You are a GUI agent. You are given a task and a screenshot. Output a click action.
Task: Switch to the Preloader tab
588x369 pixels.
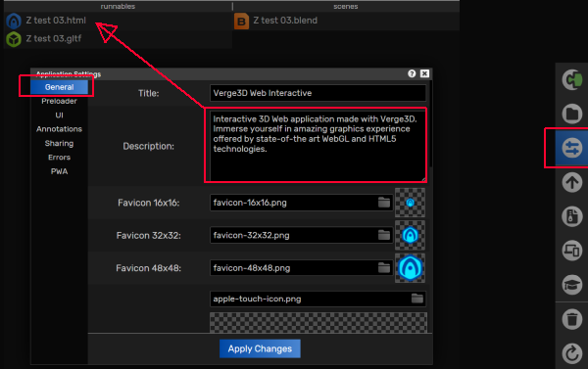coord(59,101)
